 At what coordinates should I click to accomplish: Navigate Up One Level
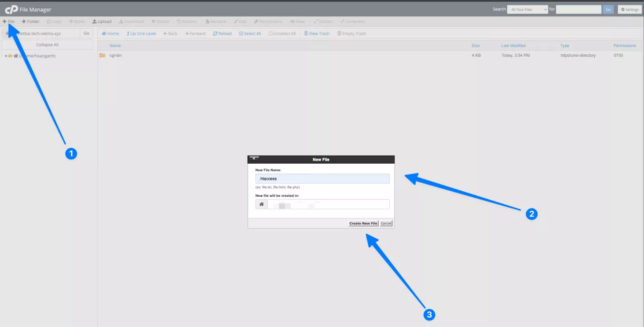(x=141, y=34)
